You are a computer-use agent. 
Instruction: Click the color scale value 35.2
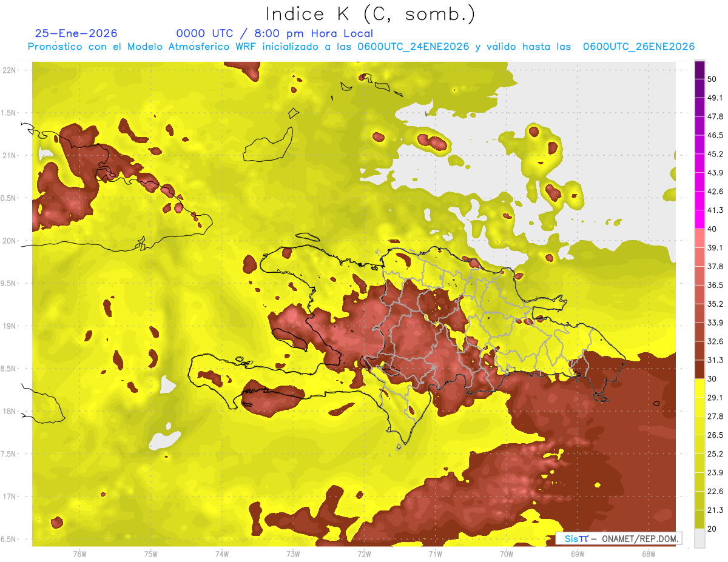click(715, 304)
